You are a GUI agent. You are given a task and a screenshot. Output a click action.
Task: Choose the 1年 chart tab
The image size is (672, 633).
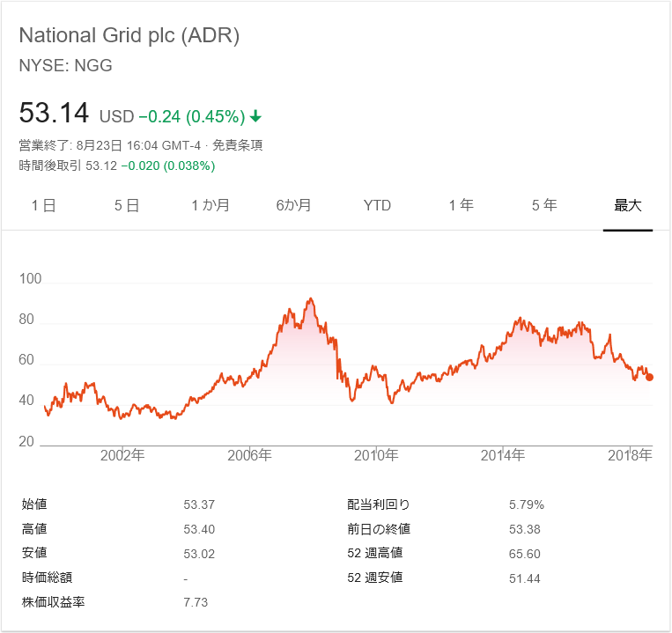[x=462, y=206]
